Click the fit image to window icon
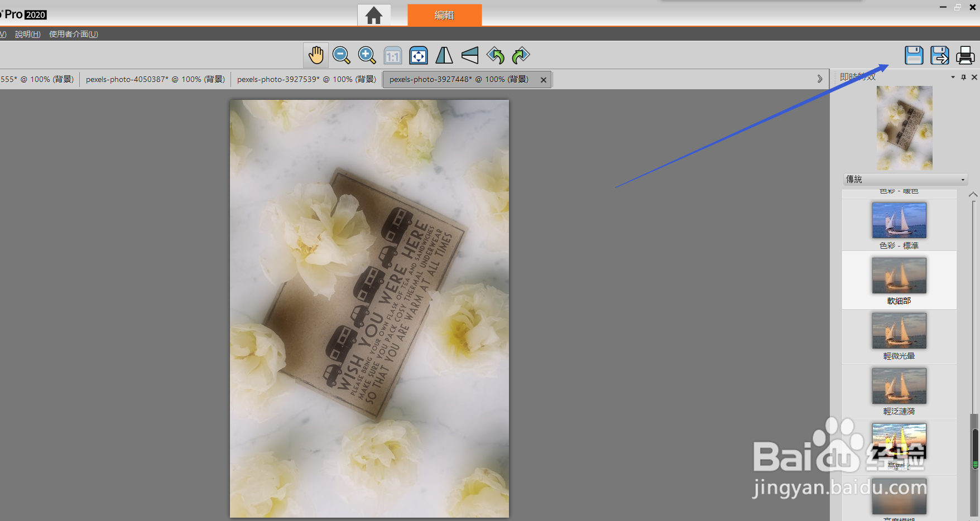980x521 pixels. (419, 55)
